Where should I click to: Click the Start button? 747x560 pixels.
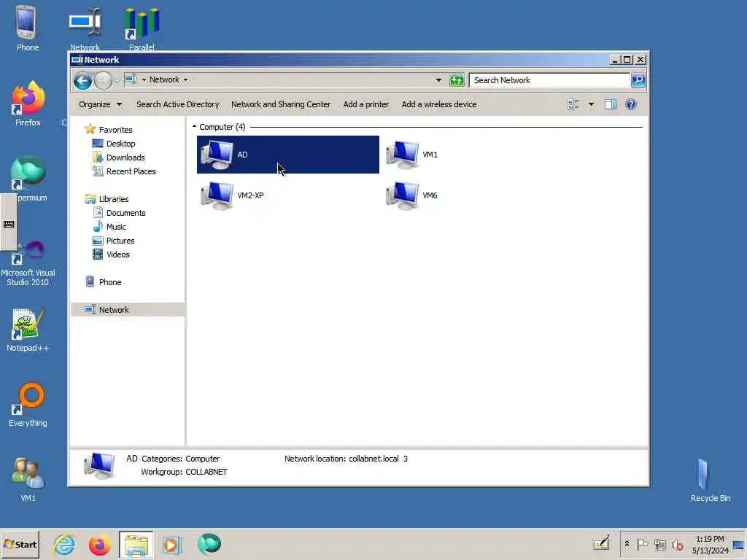(20, 544)
